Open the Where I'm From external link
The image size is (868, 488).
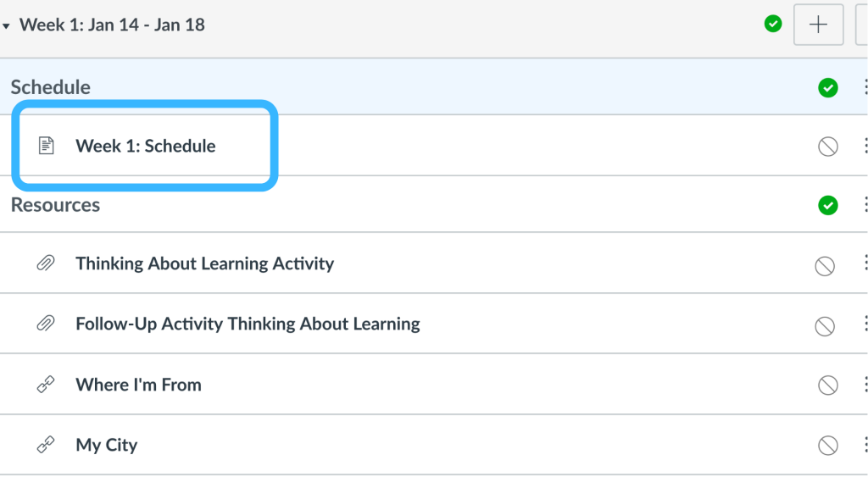coord(138,385)
